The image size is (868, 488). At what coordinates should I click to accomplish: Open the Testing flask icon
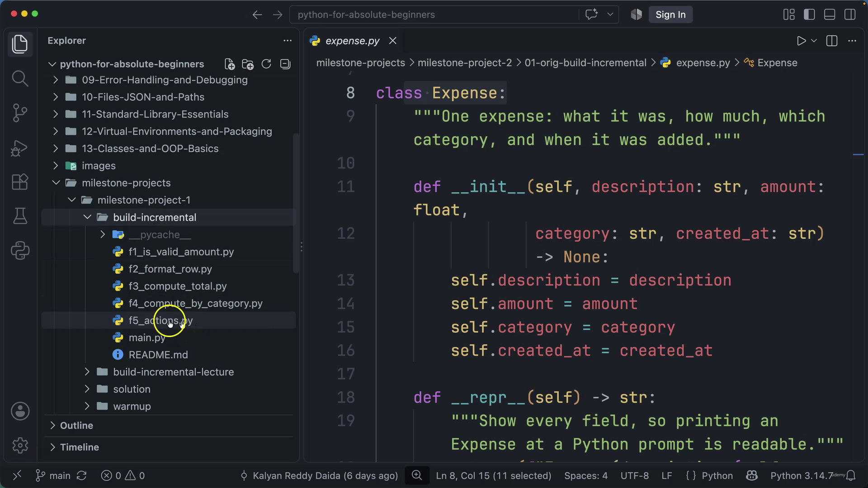tap(20, 216)
